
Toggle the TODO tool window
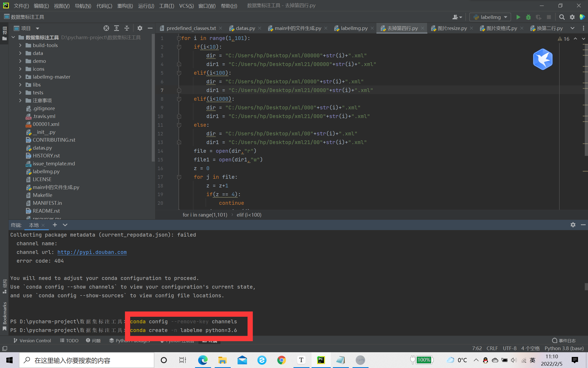click(69, 340)
